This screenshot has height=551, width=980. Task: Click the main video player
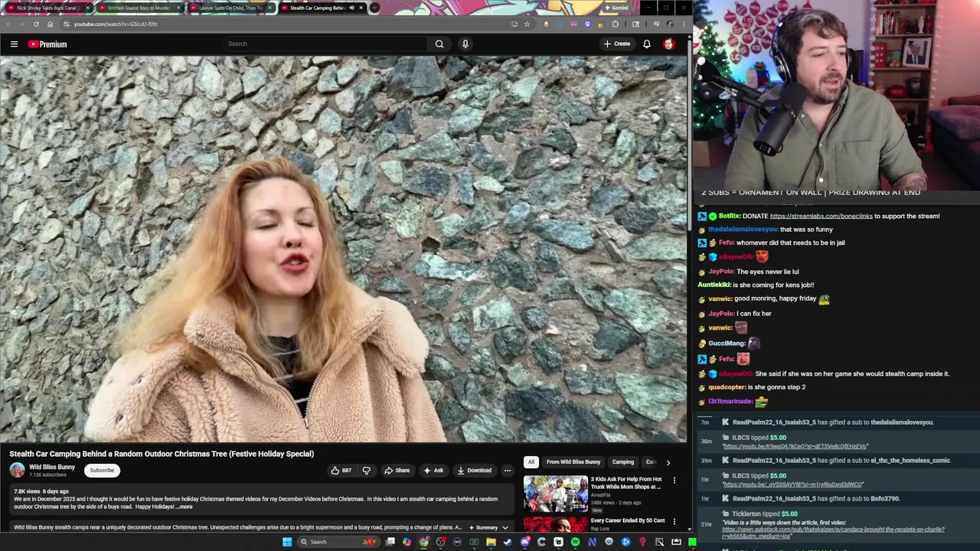tap(343, 249)
